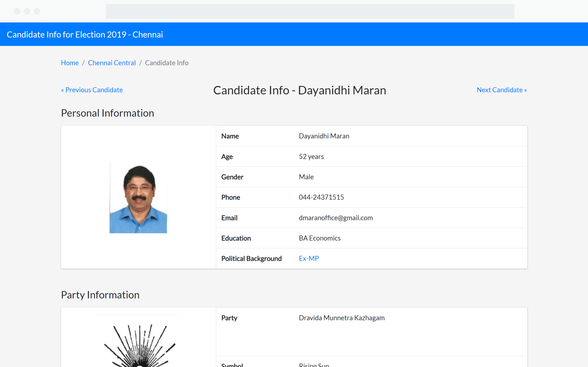This screenshot has width=588, height=367.
Task: Click the browser address bar
Action: (x=310, y=11)
